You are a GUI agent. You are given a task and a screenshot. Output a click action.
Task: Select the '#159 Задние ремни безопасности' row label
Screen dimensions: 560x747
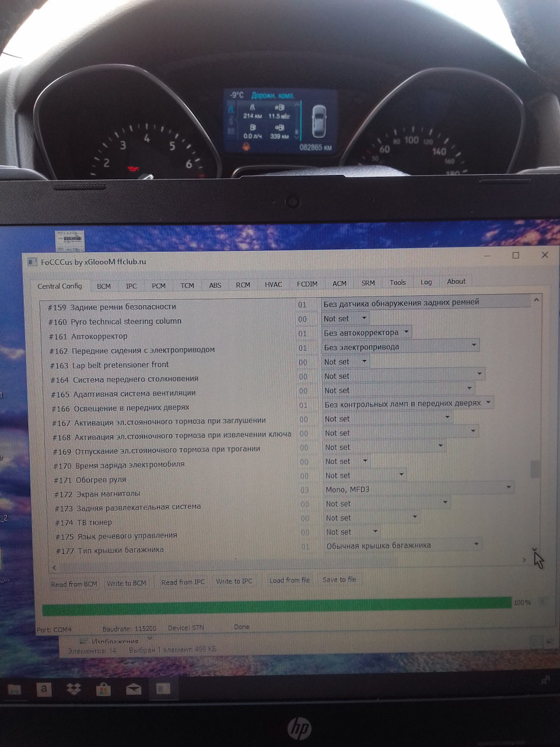point(112,307)
